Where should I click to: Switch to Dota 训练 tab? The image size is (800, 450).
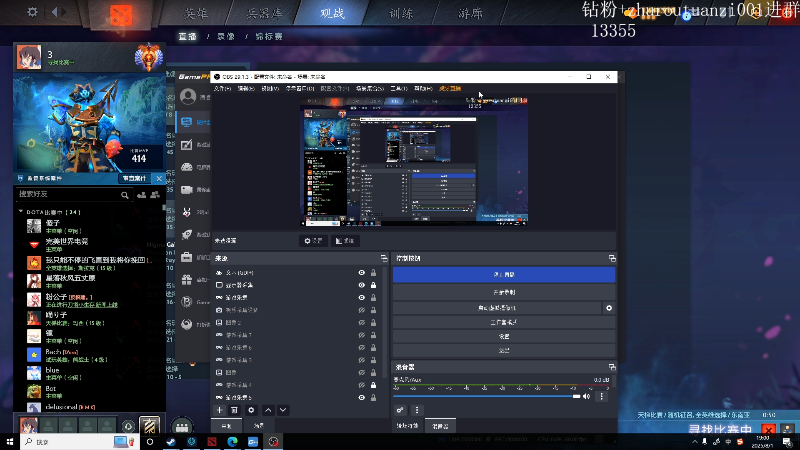coord(401,13)
